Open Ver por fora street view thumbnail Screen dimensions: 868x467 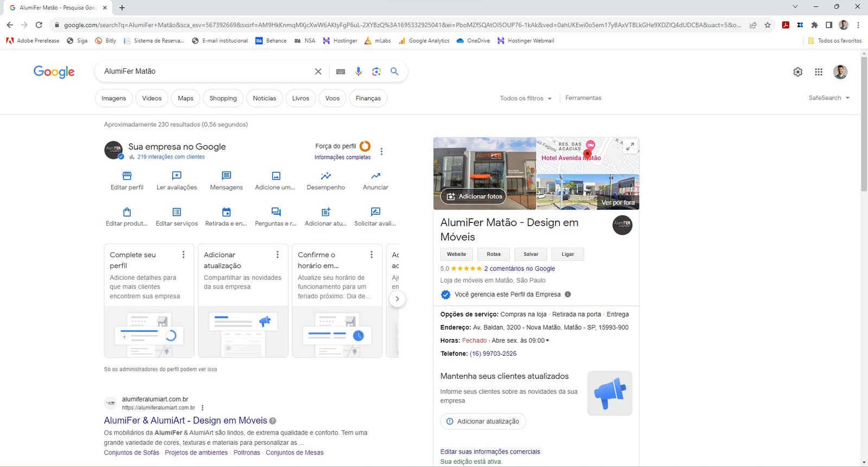(x=588, y=192)
